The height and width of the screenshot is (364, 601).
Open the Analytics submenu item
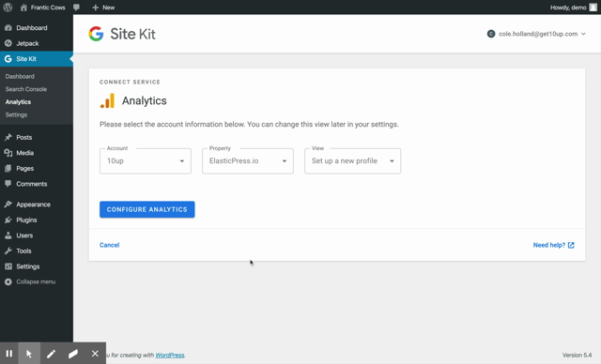tap(18, 102)
